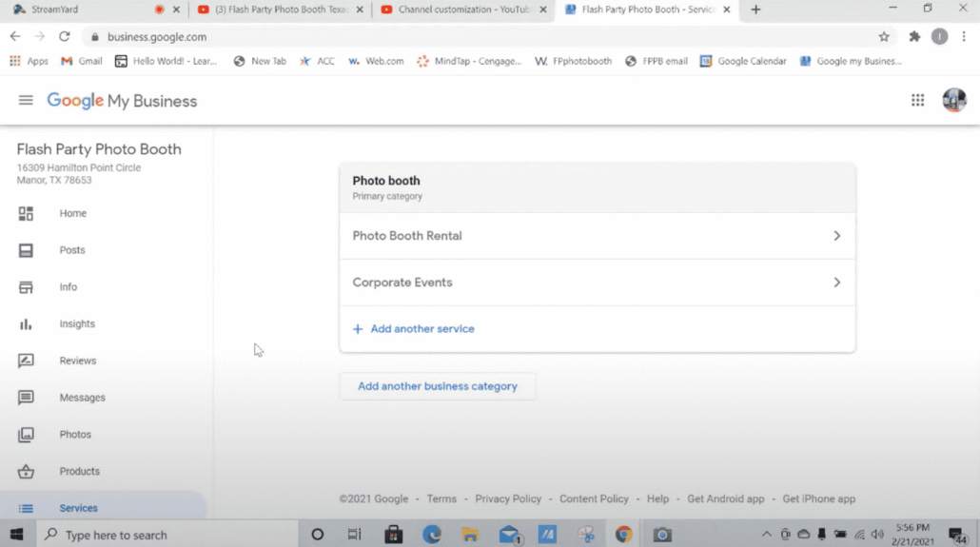This screenshot has height=547, width=980.
Task: Open the Help footer link
Action: coord(657,498)
